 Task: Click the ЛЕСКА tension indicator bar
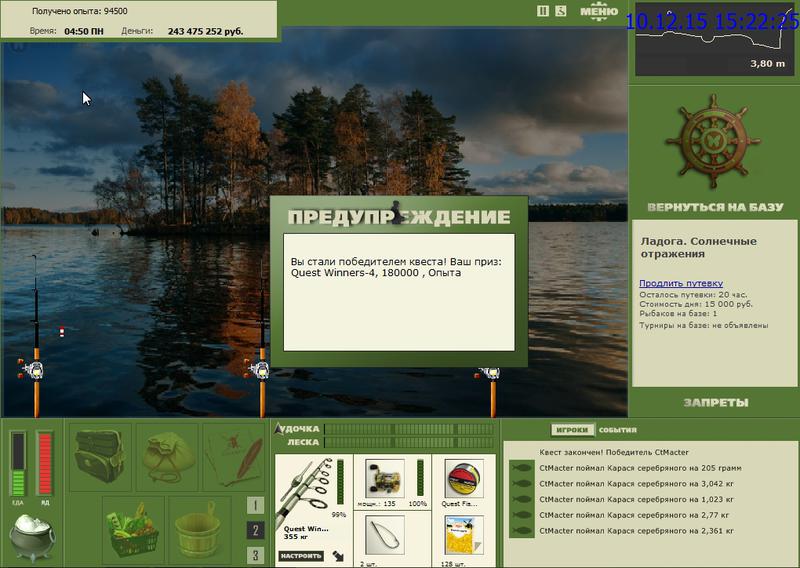point(409,442)
